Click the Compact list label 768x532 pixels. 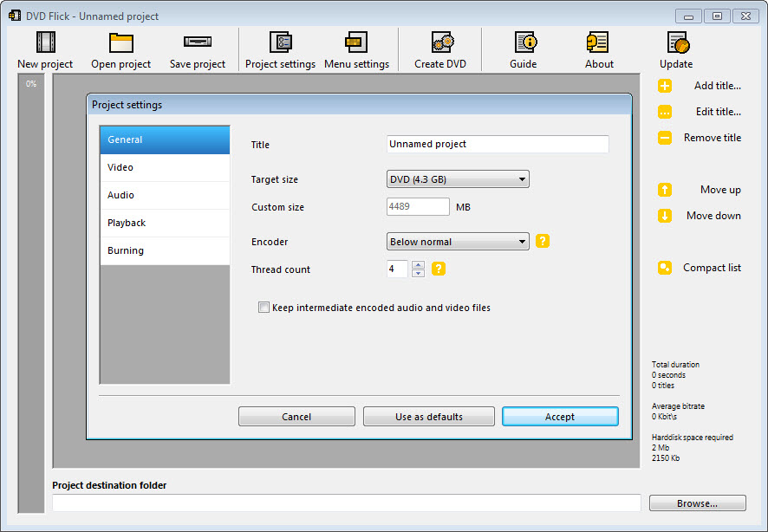713,268
